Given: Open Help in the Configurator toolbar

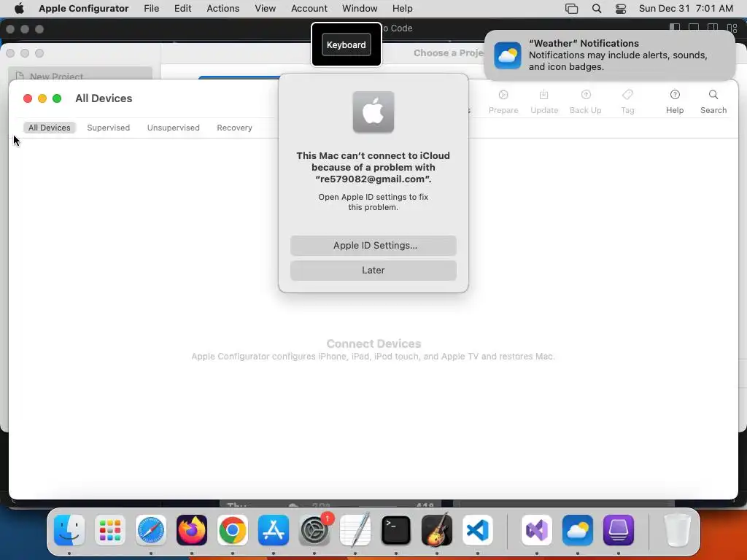Looking at the screenshot, I should click(675, 102).
